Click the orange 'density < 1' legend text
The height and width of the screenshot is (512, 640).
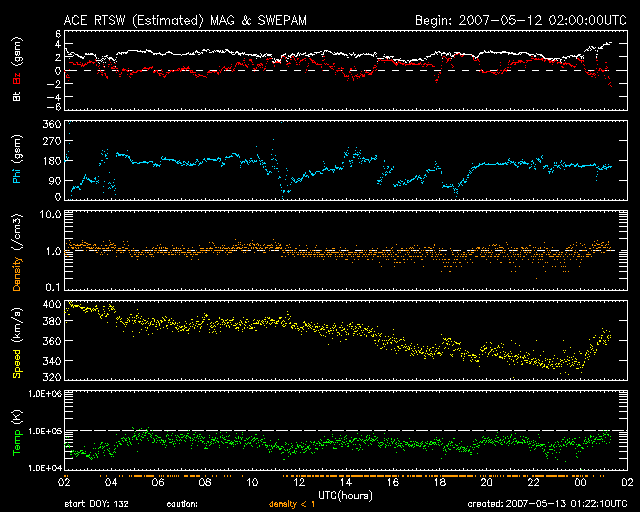pos(292,504)
